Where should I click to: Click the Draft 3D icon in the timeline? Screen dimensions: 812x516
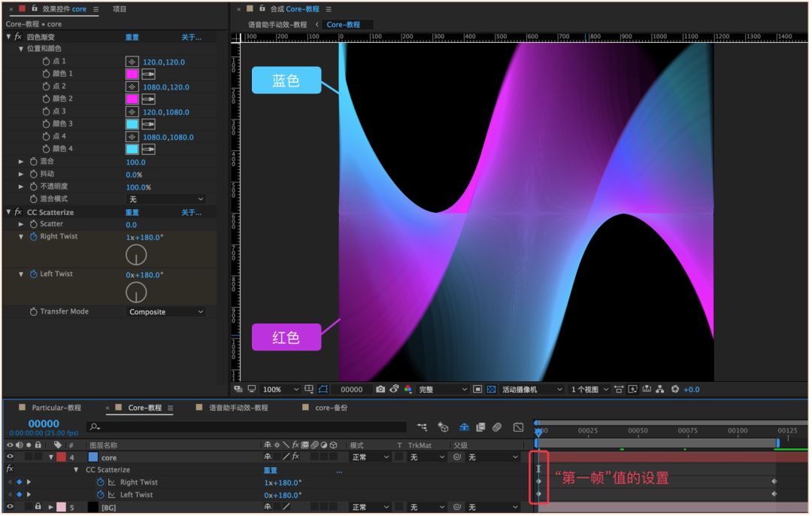[444, 427]
